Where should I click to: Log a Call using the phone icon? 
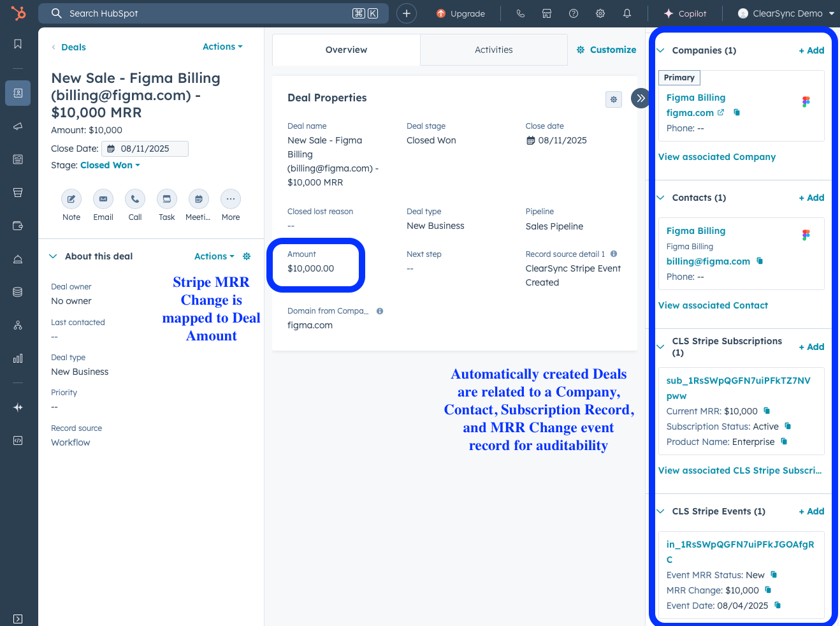(x=135, y=199)
